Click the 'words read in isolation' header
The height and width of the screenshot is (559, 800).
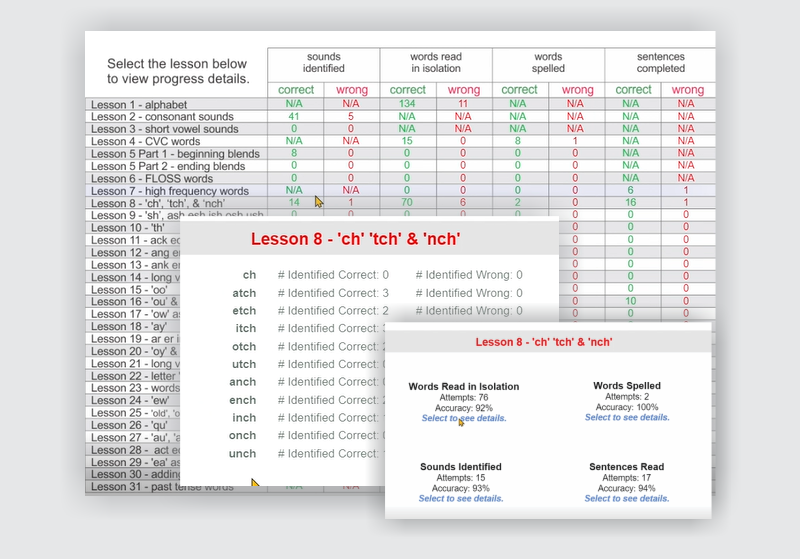click(x=436, y=63)
